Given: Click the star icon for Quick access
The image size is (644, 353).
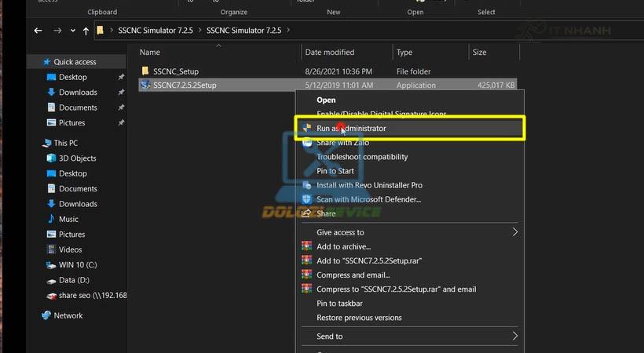Looking at the screenshot, I should (46, 62).
